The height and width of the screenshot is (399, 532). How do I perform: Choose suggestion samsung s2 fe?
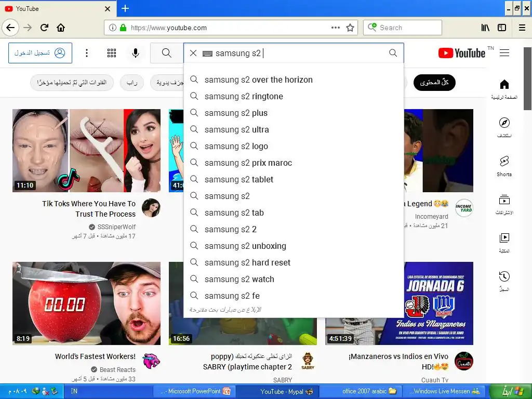(294, 296)
